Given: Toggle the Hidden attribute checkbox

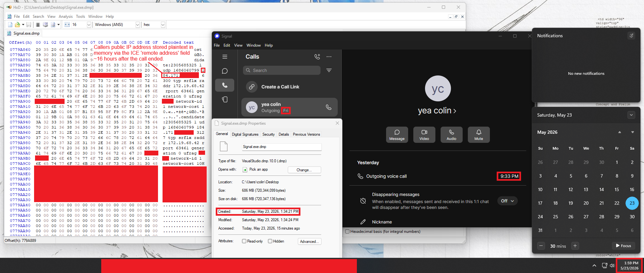Looking at the screenshot, I should click(270, 241).
